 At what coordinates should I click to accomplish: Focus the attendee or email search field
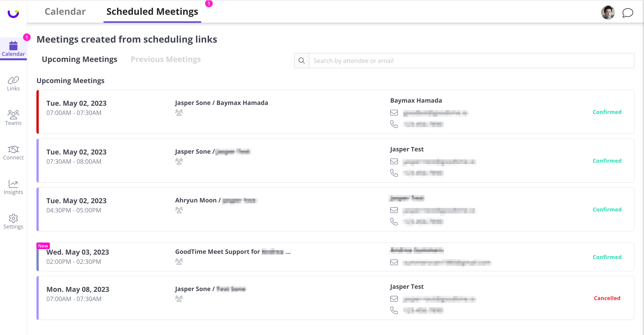point(471,61)
